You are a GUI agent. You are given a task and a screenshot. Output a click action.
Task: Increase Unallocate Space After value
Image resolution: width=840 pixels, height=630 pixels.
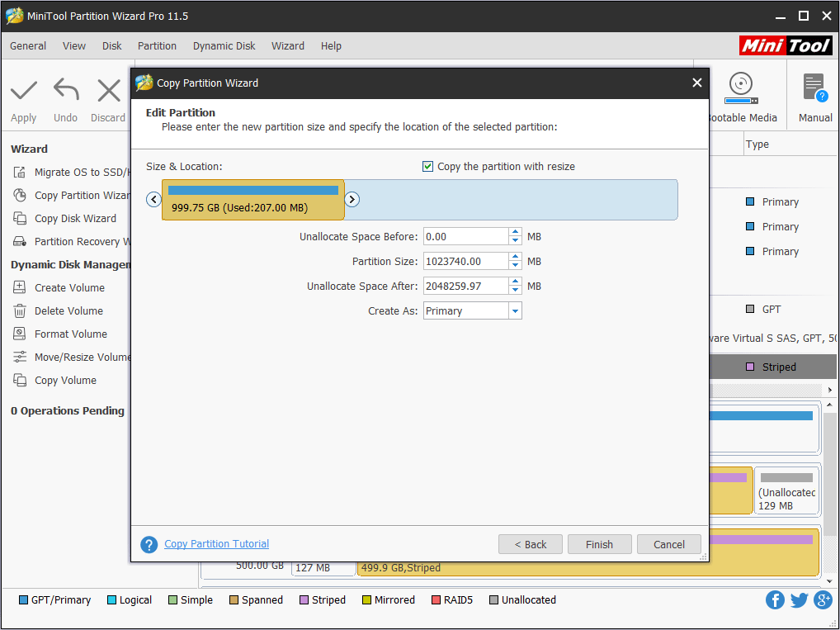tap(515, 282)
